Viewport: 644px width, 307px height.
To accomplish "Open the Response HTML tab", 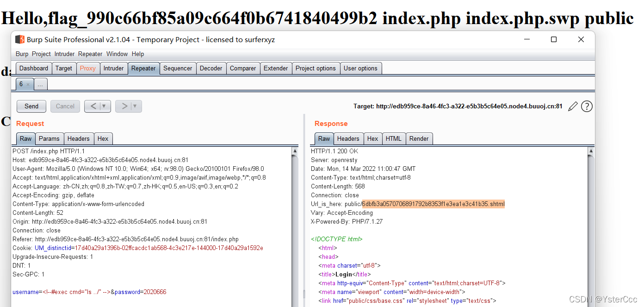I will click(x=394, y=138).
